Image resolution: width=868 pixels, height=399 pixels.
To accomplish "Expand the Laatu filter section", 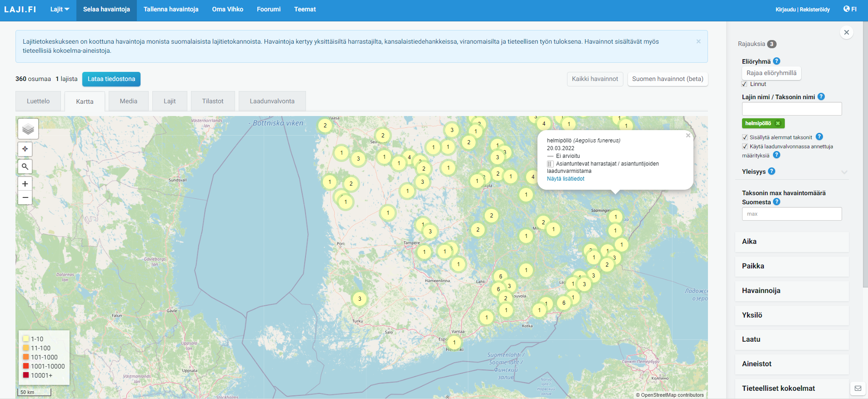I will point(792,339).
